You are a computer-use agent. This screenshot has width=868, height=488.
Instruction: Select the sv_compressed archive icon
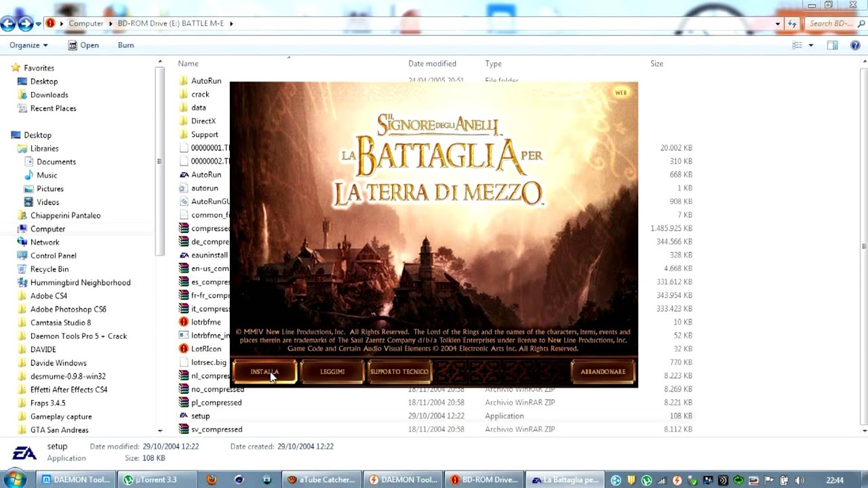coord(183,430)
